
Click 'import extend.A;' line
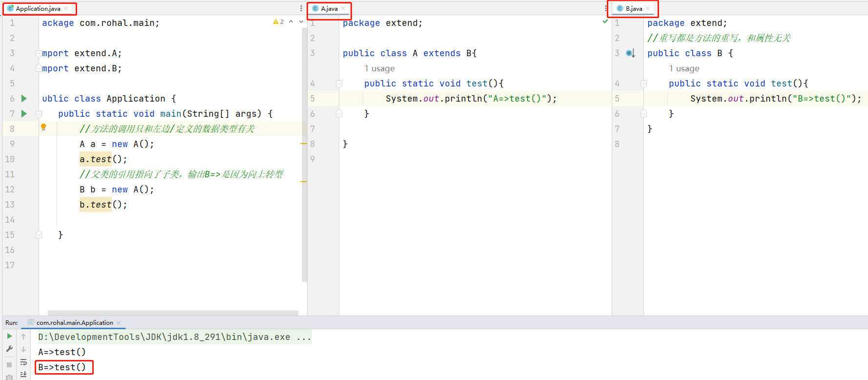[82, 53]
